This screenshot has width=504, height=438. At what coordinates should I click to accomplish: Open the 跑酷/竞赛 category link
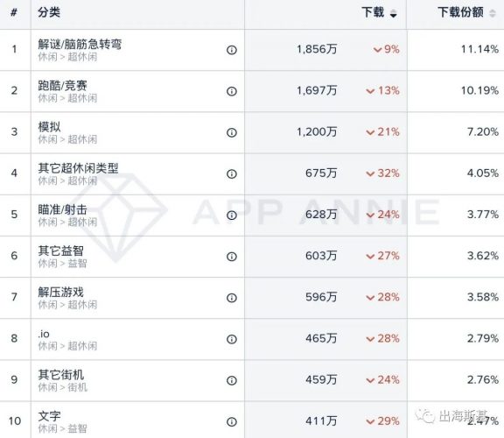pyautogui.click(x=62, y=85)
